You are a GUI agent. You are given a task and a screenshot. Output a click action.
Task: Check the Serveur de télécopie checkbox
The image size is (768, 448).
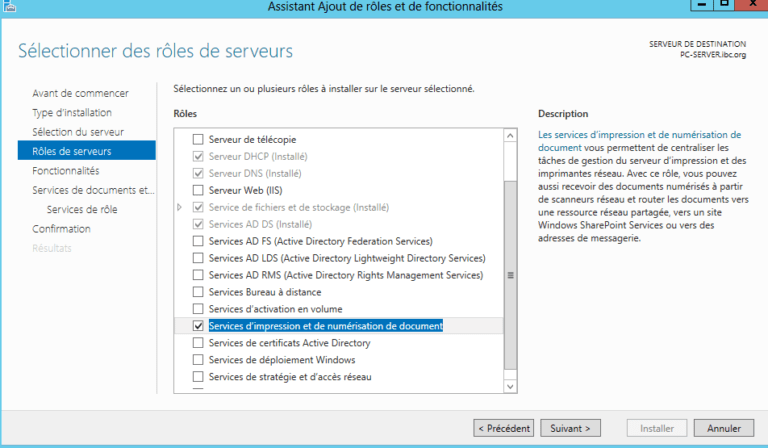point(198,139)
